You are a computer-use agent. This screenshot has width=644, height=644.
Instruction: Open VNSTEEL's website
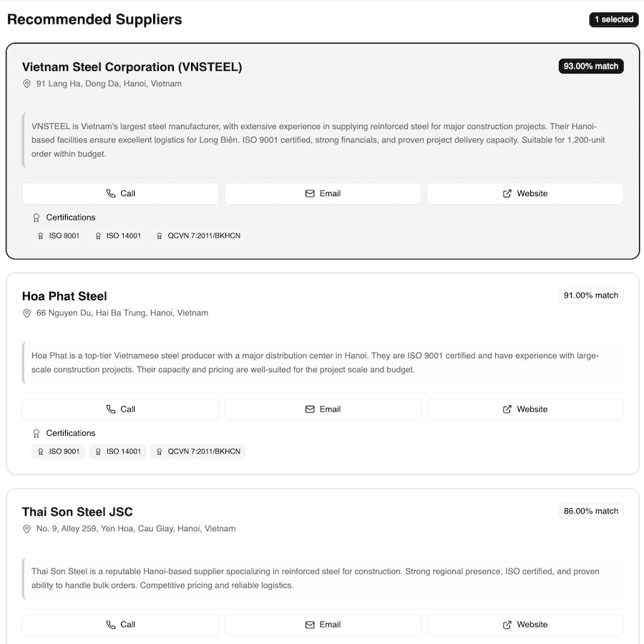pyautogui.click(x=525, y=193)
